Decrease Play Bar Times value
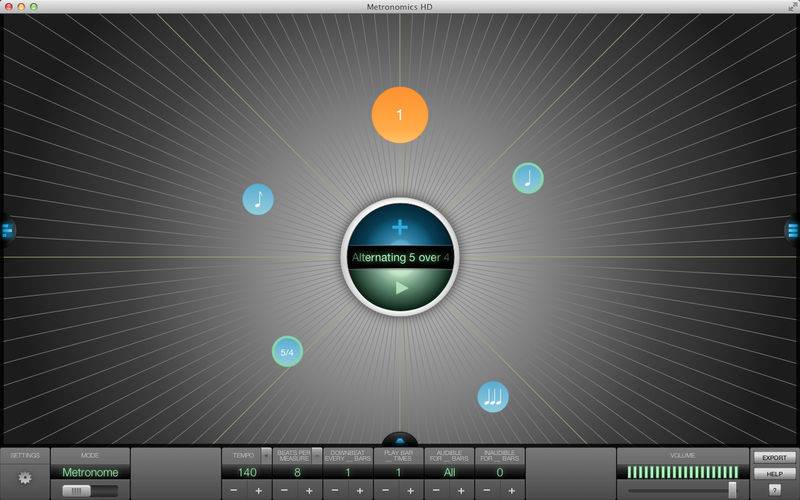 [386, 490]
